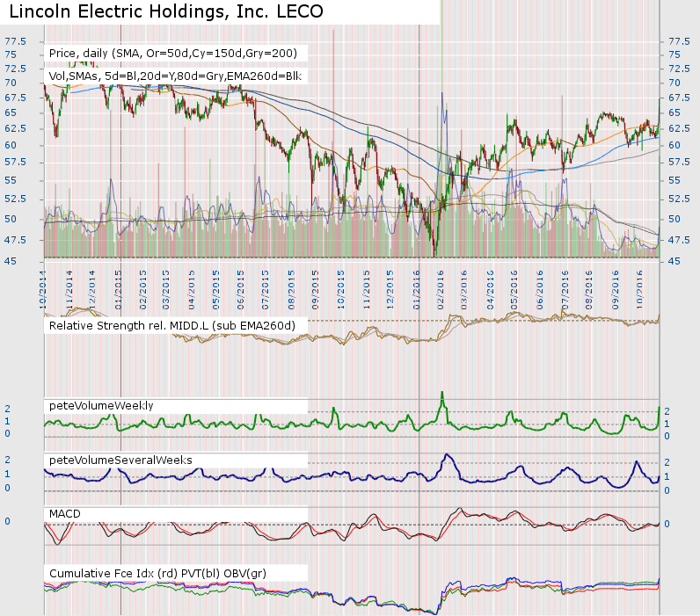Click the chart title 'Lincoln Electric Holdings, Inc. LECO'
The height and width of the screenshot is (616, 700).
tap(166, 11)
